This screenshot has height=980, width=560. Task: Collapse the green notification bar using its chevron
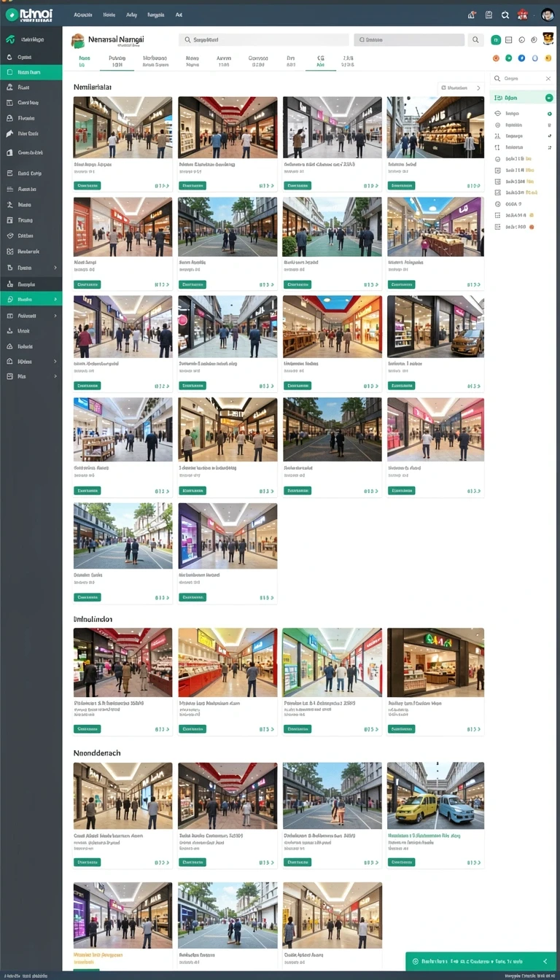tap(545, 962)
